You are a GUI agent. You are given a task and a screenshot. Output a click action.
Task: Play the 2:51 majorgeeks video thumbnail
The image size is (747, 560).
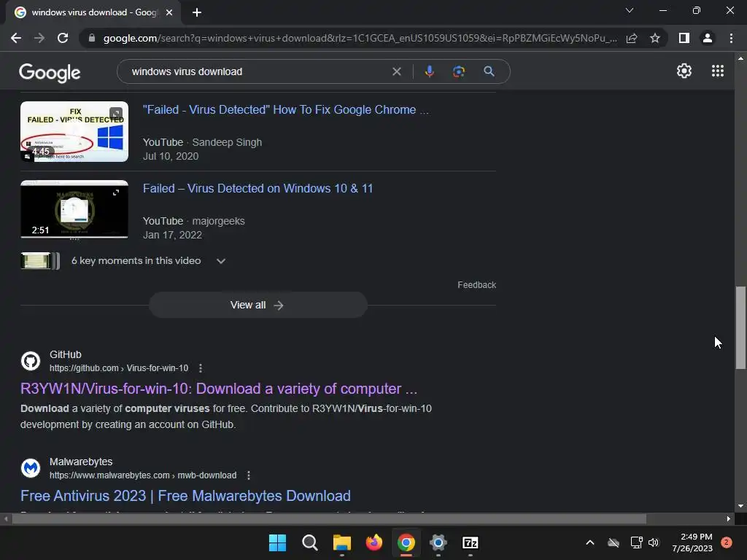[74, 209]
